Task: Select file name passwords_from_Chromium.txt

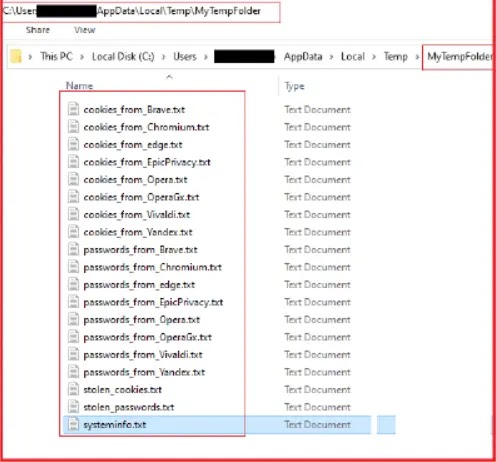Action: click(x=153, y=267)
